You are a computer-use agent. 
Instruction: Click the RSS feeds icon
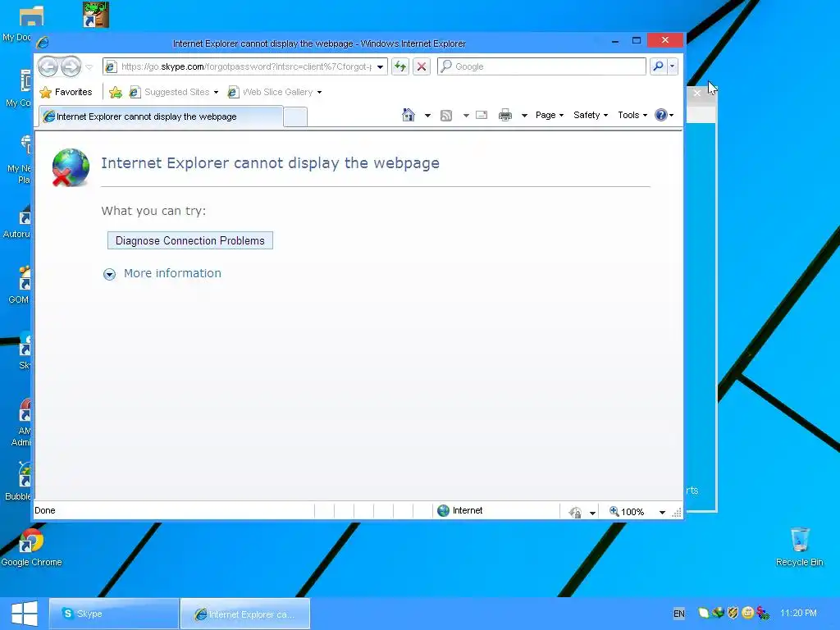click(446, 115)
